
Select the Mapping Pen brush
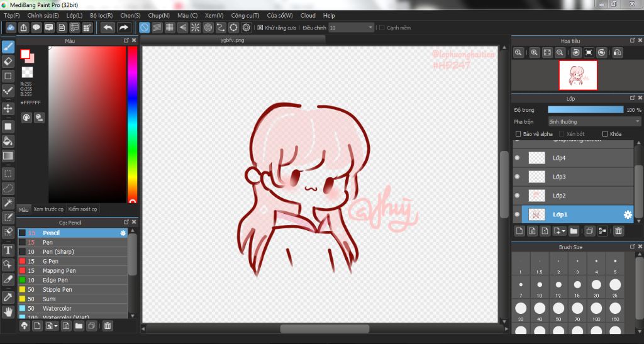(x=73, y=270)
